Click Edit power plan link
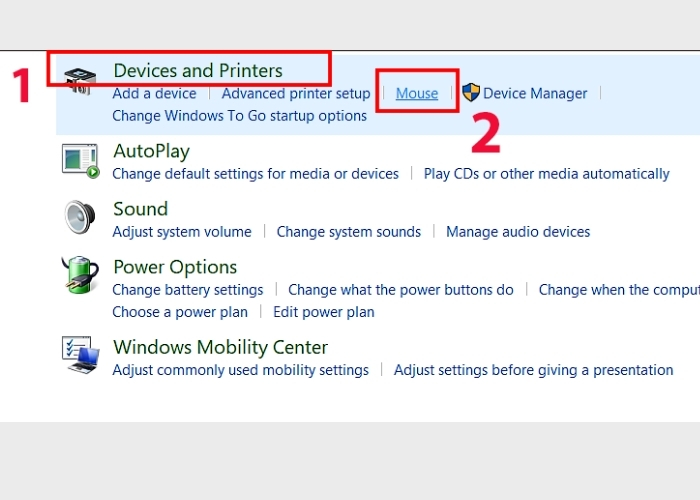700x500 pixels. [324, 311]
